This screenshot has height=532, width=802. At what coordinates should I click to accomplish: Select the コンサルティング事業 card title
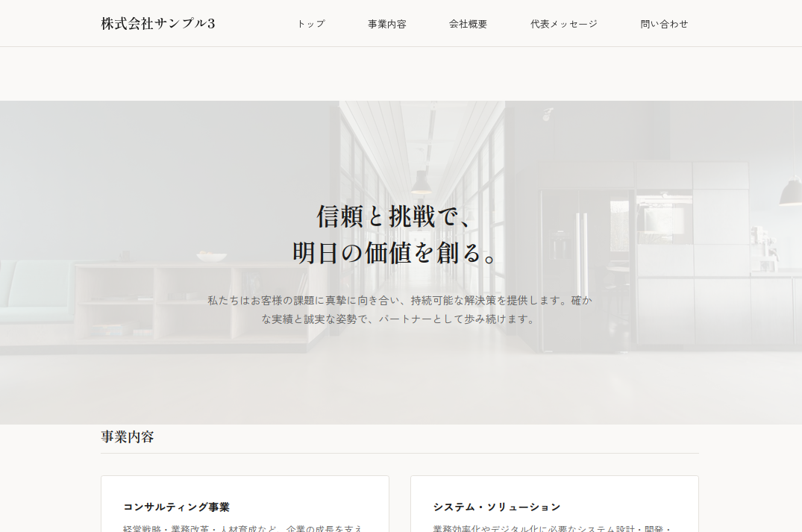(176, 507)
